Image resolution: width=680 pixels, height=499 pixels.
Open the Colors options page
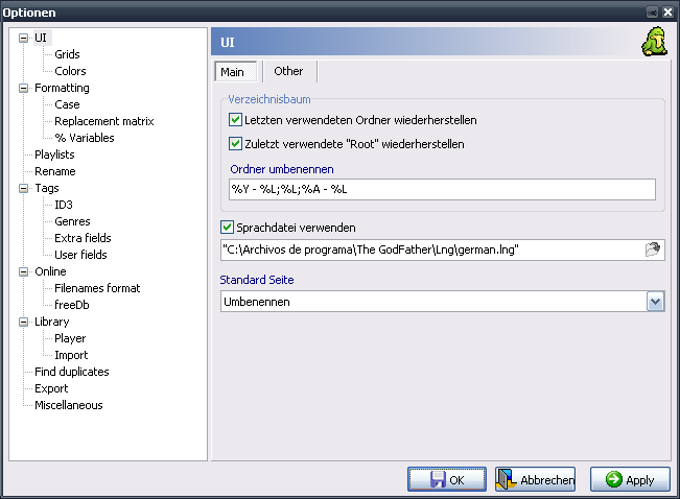click(70, 71)
